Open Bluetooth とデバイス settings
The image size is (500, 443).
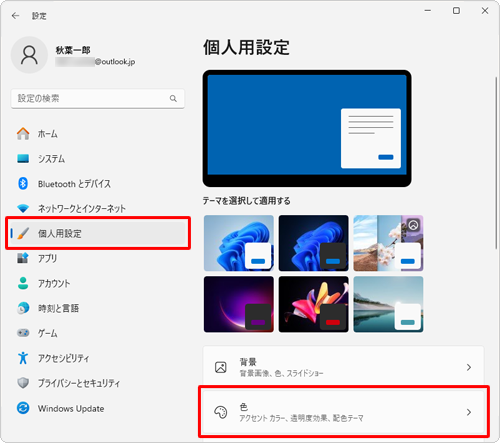tap(98, 183)
